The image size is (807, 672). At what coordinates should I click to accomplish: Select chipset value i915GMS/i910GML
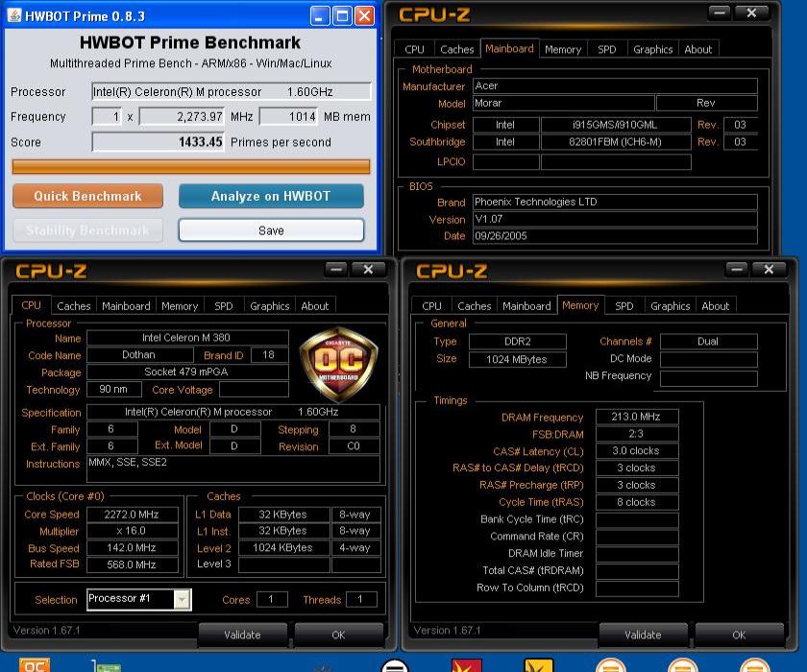click(616, 125)
